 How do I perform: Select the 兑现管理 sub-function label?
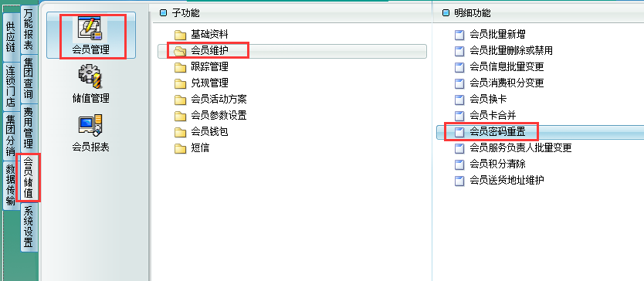click(x=209, y=83)
